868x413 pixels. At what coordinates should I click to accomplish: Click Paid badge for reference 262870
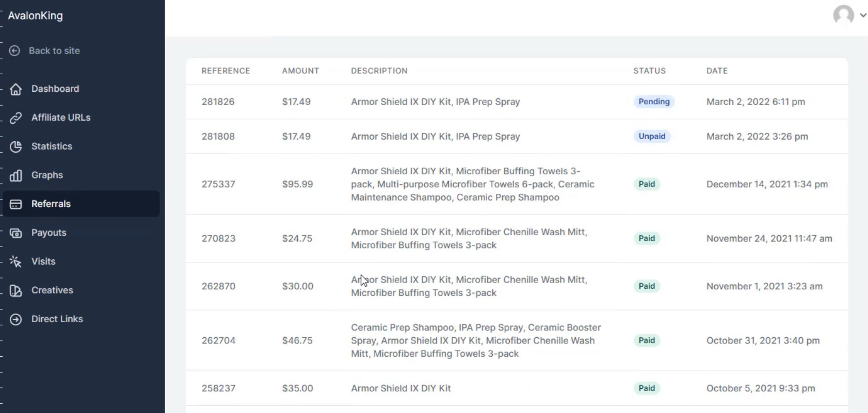(x=647, y=286)
